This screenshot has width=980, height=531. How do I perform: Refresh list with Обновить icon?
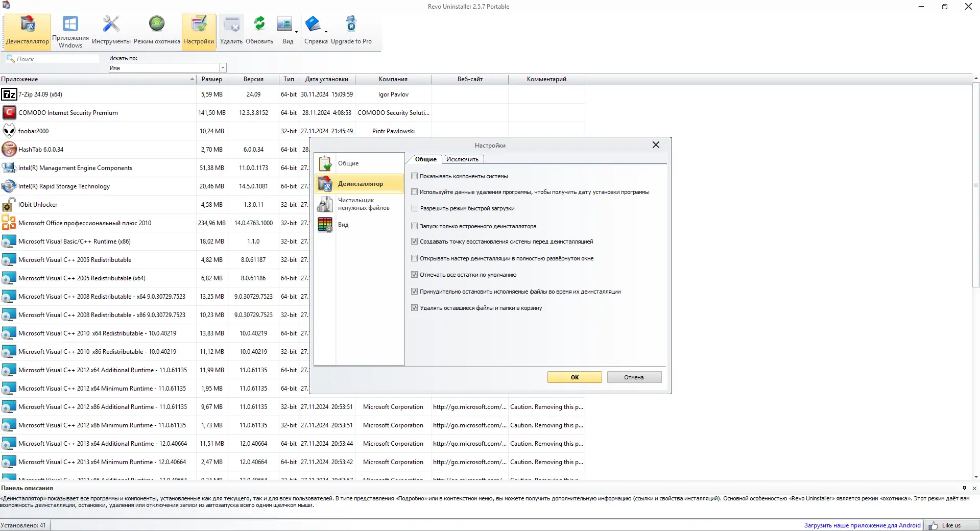259,32
